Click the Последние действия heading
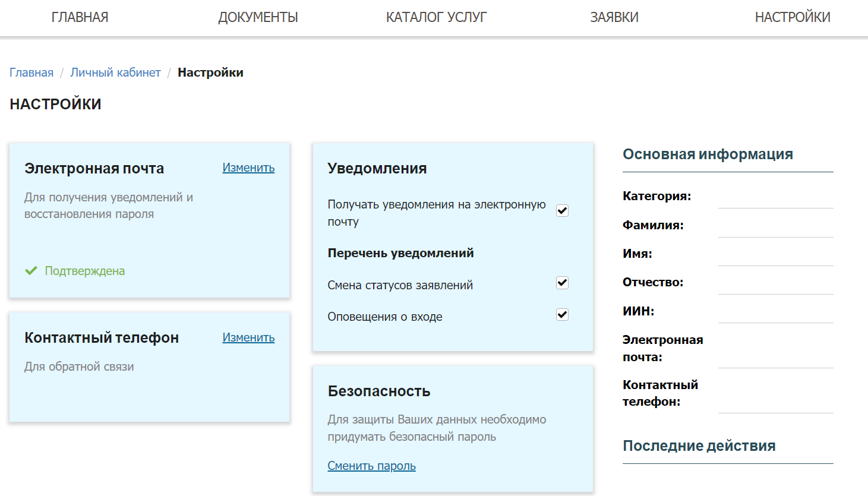 click(699, 446)
